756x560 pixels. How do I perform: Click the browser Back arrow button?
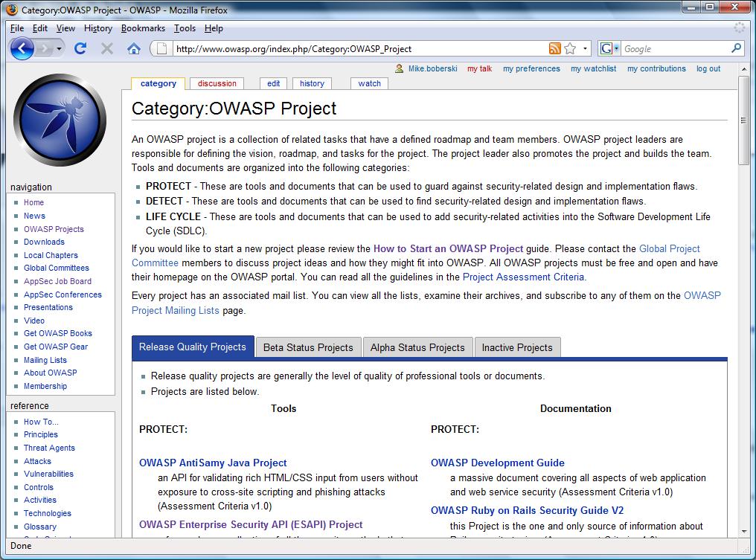point(22,48)
